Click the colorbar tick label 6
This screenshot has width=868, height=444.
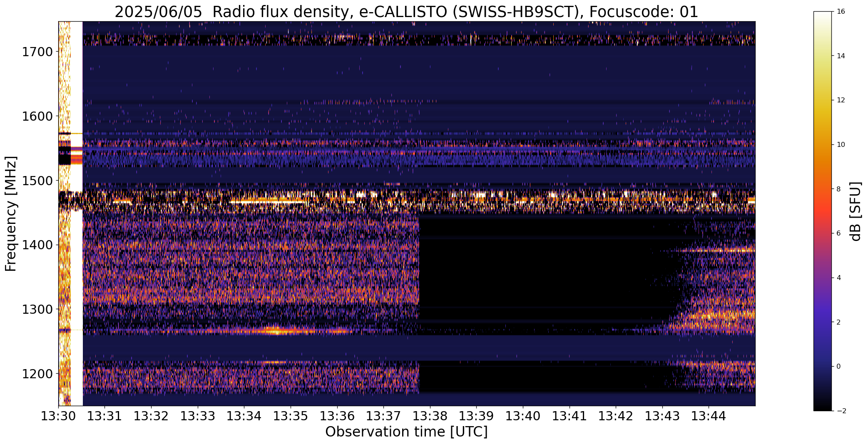[838, 233]
